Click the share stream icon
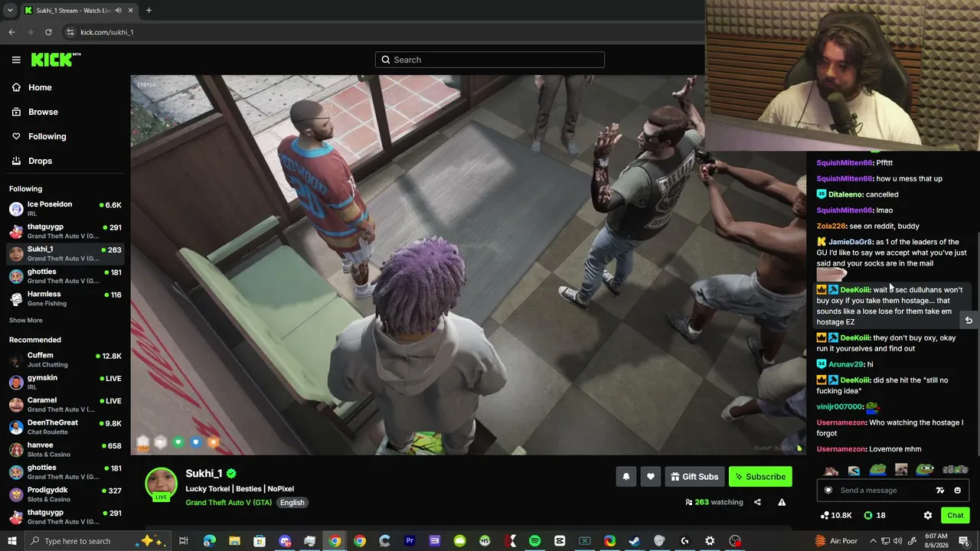The width and height of the screenshot is (980, 551). [x=757, y=502]
